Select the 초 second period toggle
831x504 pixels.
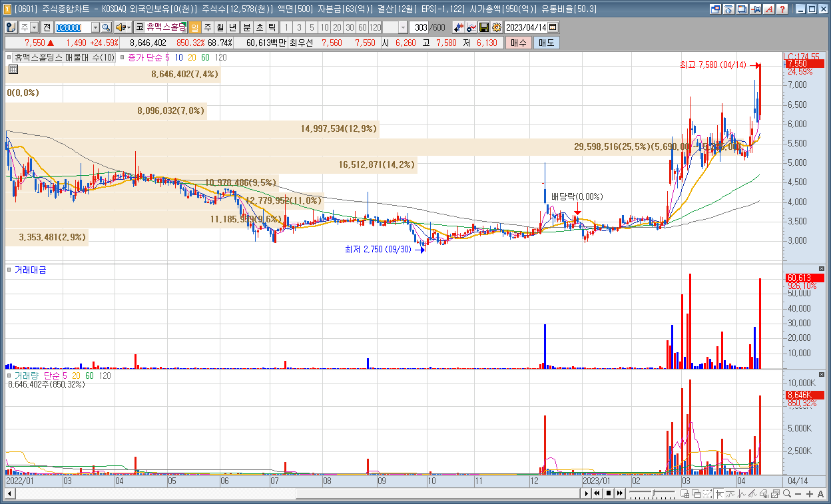259,27
